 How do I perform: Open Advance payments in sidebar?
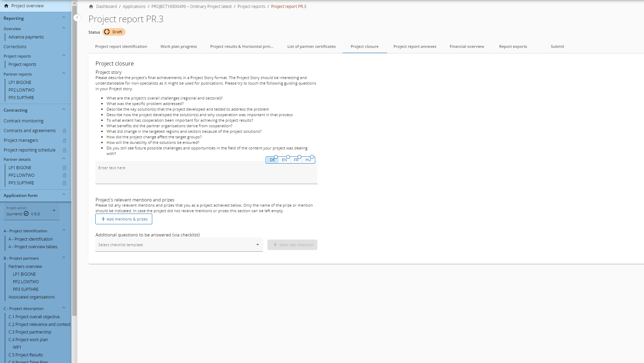click(x=26, y=37)
